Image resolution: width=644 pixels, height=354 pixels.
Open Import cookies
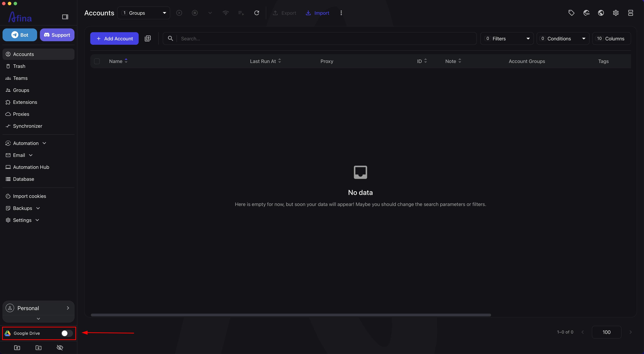38,196
